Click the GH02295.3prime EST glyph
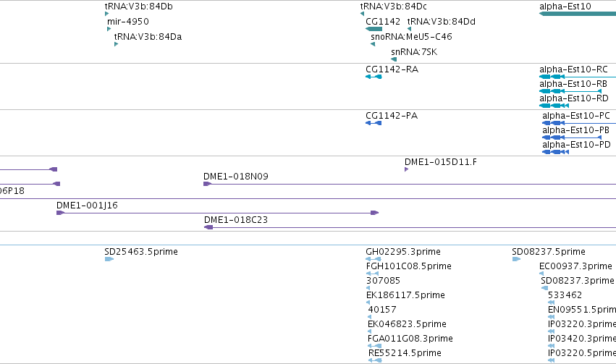This screenshot has width=616, height=364. pos(374,259)
